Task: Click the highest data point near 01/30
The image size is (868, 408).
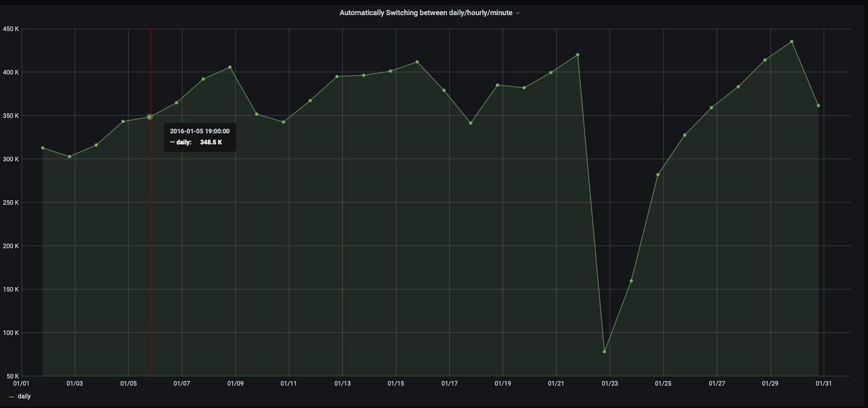Action: [792, 42]
